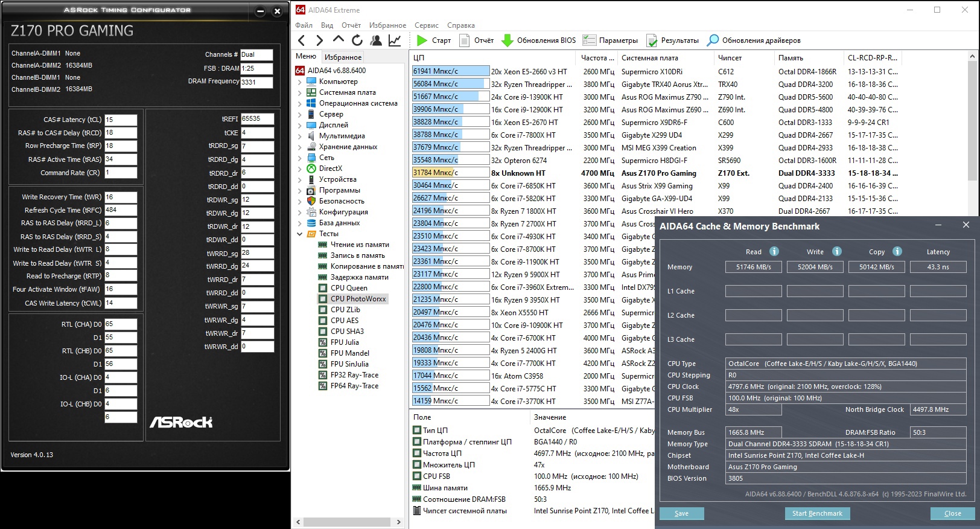Click the Обновления BIOS toolbar button
Screen dimensions: 980x529
point(539,40)
